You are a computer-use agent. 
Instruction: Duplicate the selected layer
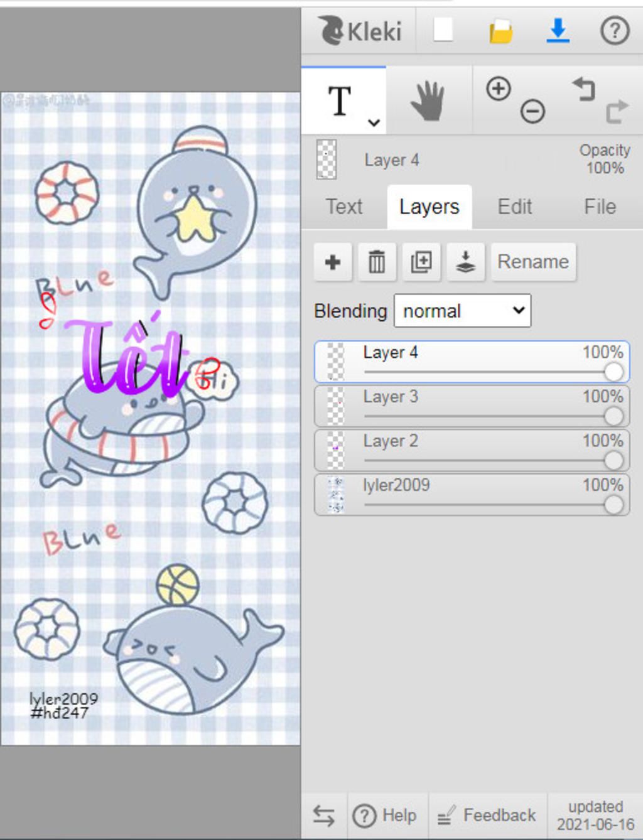click(421, 262)
